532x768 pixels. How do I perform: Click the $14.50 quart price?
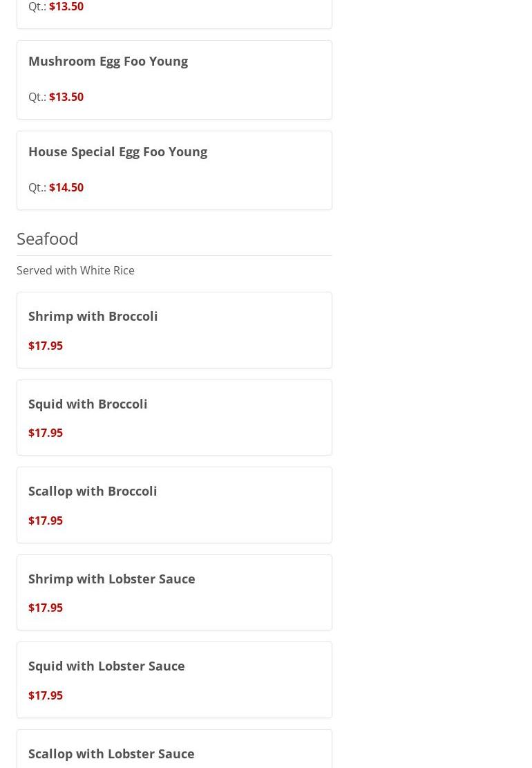[x=66, y=187]
